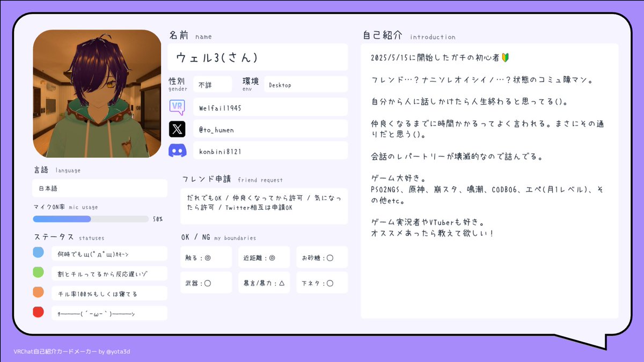Click the 名前 name heading

point(191,36)
